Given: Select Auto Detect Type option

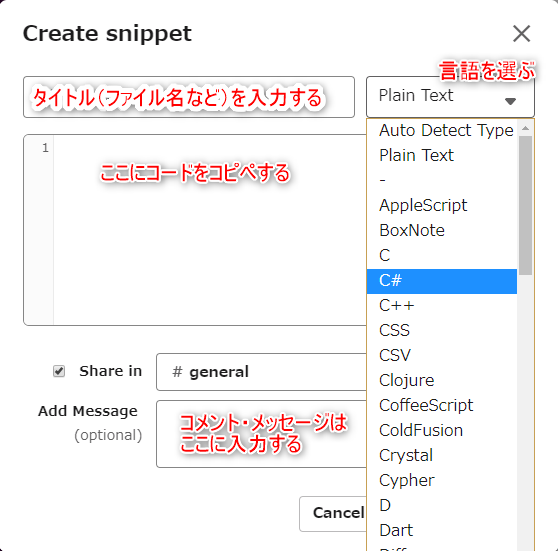Looking at the screenshot, I should click(442, 130).
